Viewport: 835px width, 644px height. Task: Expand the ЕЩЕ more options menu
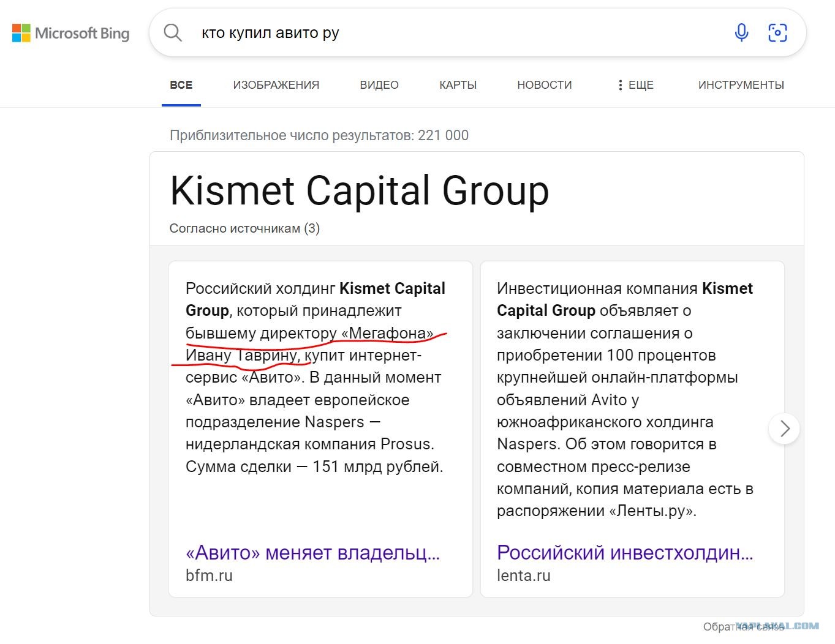635,85
